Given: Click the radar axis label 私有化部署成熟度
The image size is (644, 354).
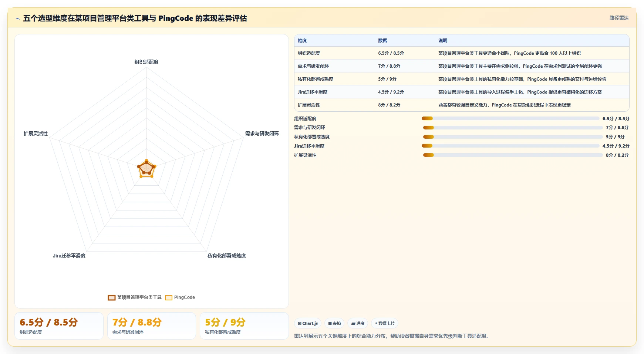Looking at the screenshot, I should 227,256.
